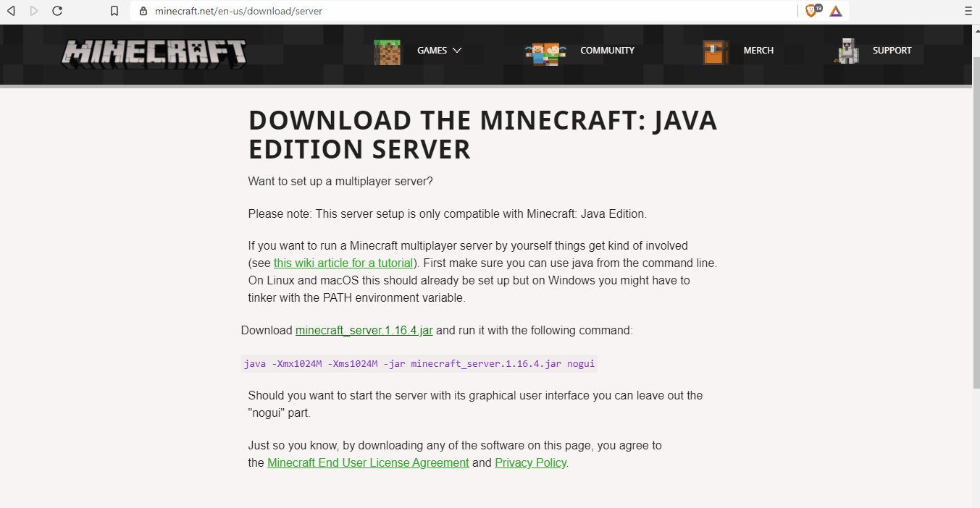Expand the Games dropdown chevron
980x508 pixels.
click(x=456, y=51)
